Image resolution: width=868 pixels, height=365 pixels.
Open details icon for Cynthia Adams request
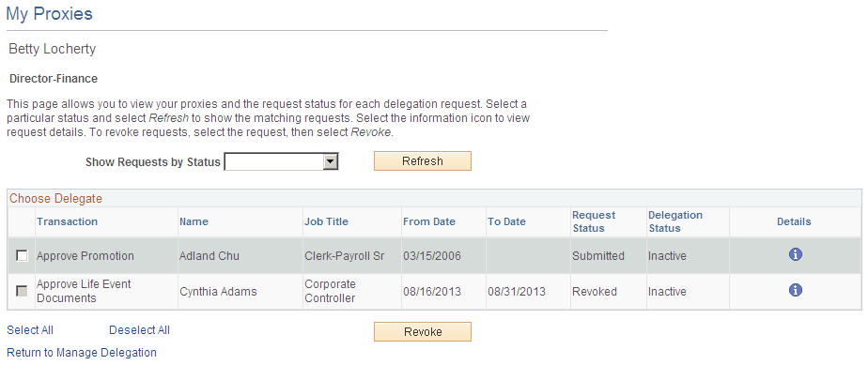[x=795, y=290]
